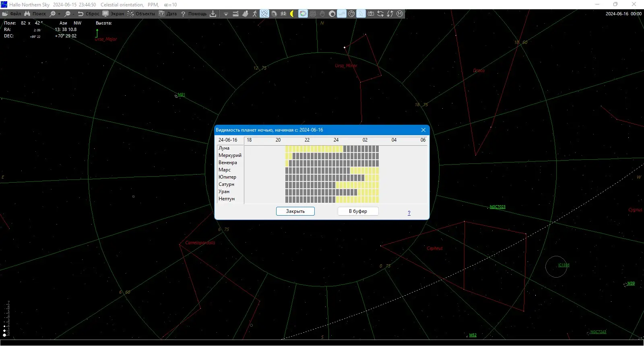Toggle the constellation lines display
Screen dimensions: 644x346
(x=264, y=14)
